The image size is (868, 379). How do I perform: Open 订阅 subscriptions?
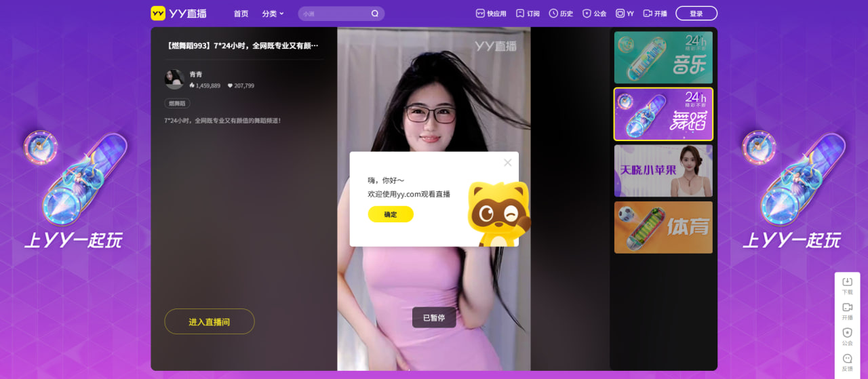pos(528,14)
